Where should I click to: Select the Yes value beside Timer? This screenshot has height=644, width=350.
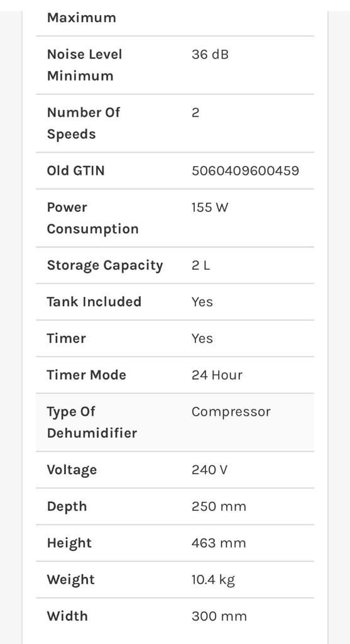click(202, 338)
